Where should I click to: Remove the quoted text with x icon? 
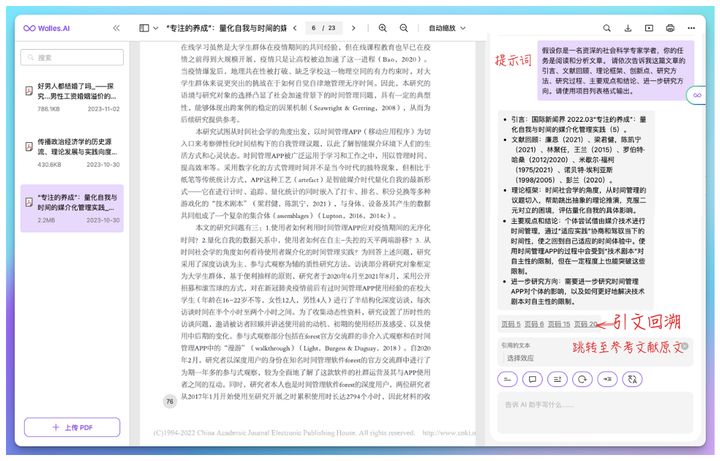[685, 346]
